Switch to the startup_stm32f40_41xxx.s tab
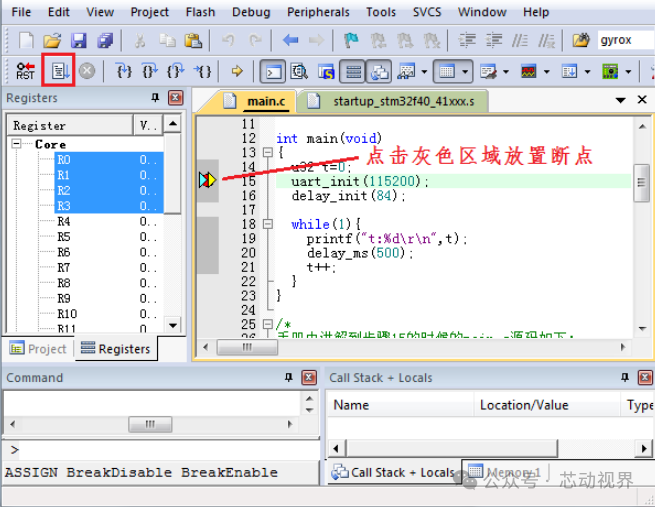655x507 pixels. pyautogui.click(x=394, y=101)
